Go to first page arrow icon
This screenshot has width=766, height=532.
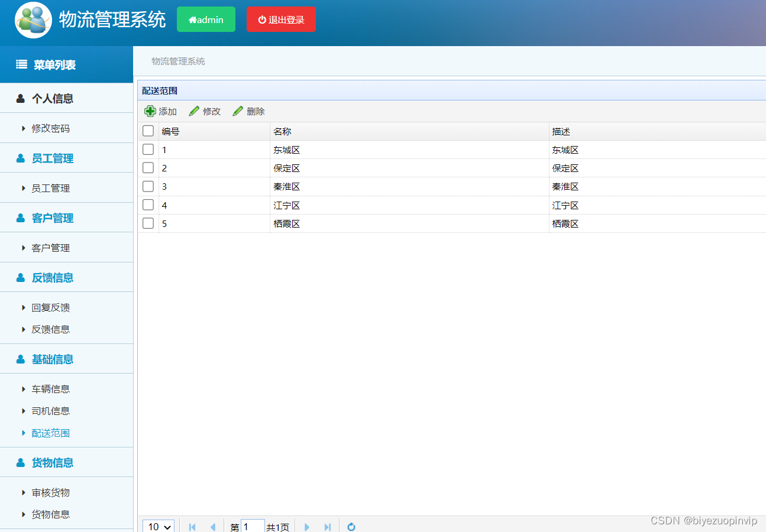192,527
